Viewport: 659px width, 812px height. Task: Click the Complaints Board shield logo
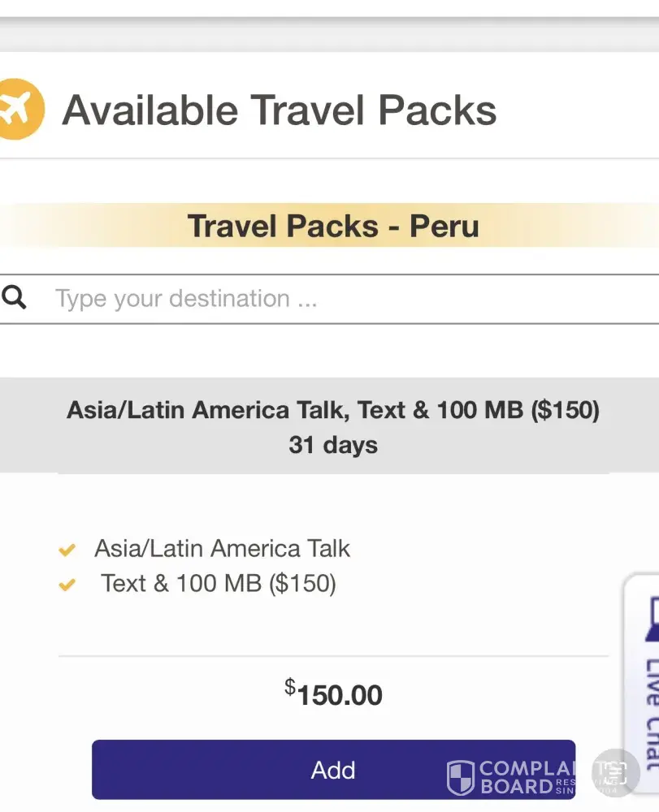pyautogui.click(x=461, y=777)
